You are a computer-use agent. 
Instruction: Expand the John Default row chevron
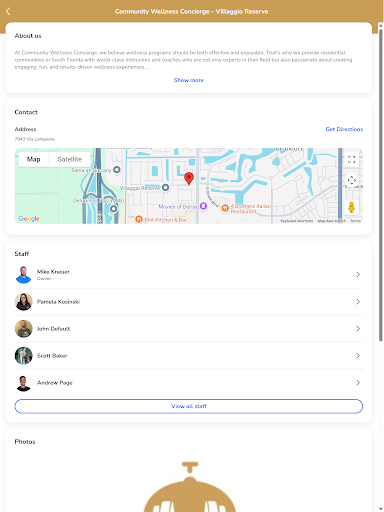click(x=358, y=329)
